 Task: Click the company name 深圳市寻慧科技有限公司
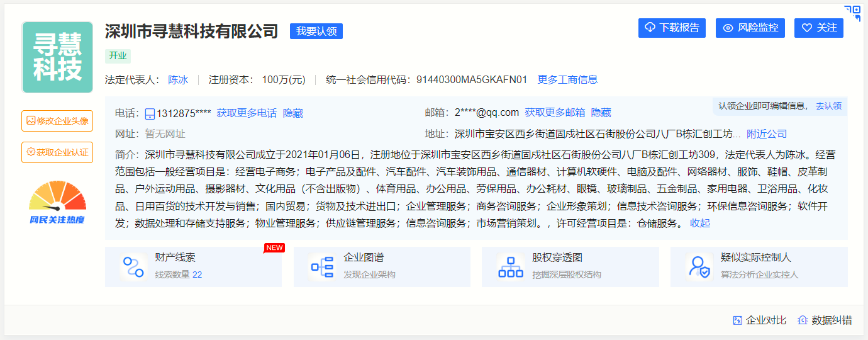pos(191,31)
